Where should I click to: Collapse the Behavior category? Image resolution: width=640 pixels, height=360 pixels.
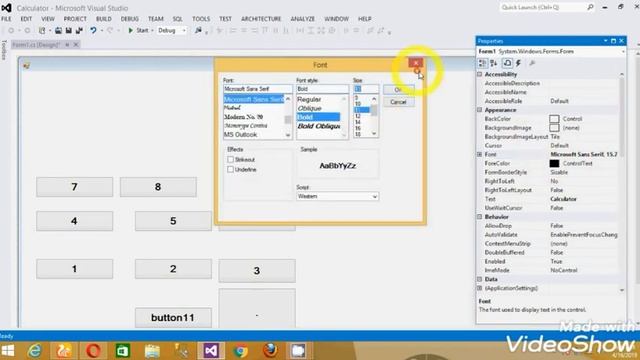click(480, 217)
